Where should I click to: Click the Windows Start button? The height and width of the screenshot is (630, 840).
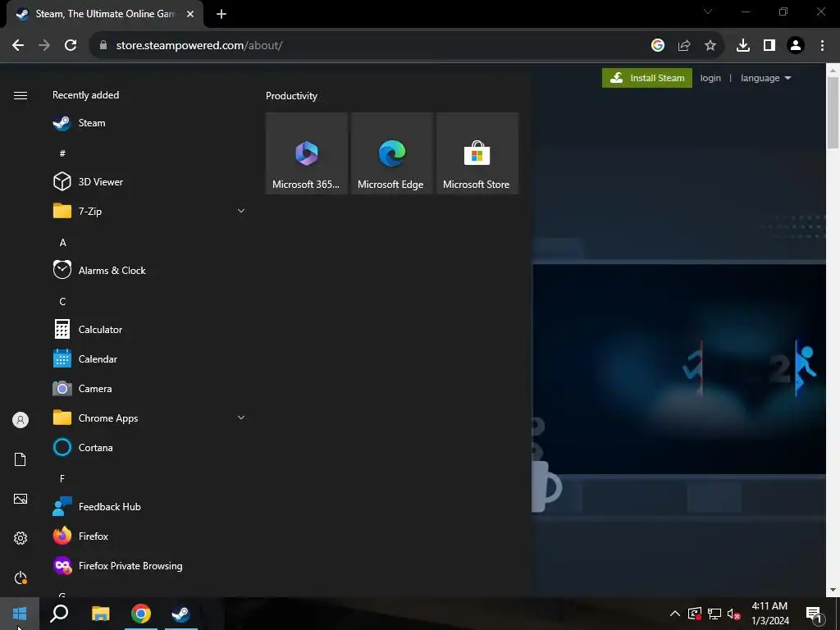20,614
